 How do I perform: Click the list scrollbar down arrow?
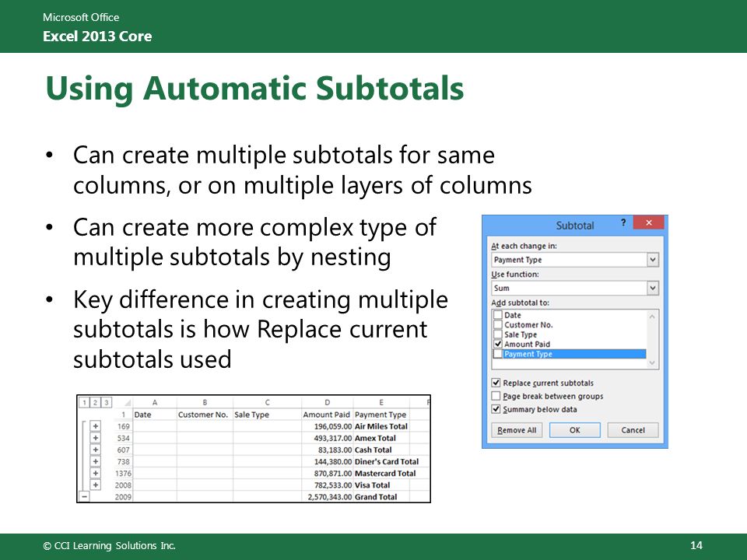pos(652,363)
